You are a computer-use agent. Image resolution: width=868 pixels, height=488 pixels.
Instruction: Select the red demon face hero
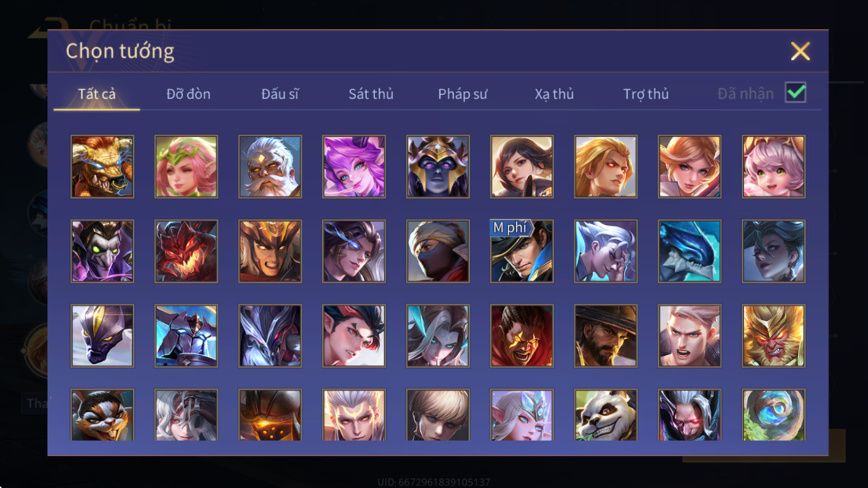[x=186, y=251]
